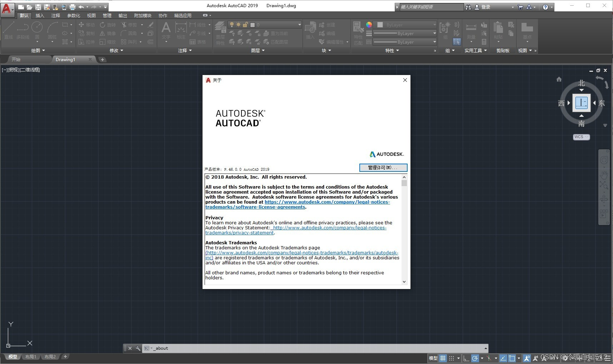The image size is (613, 364).
Task: Expand the 注释 (Annotation) panel
Action: [185, 51]
